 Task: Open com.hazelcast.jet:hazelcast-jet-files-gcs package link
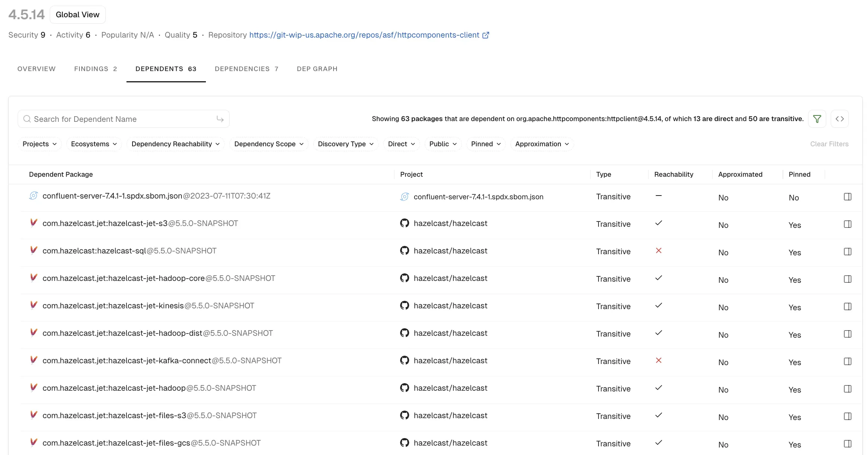pyautogui.click(x=116, y=443)
